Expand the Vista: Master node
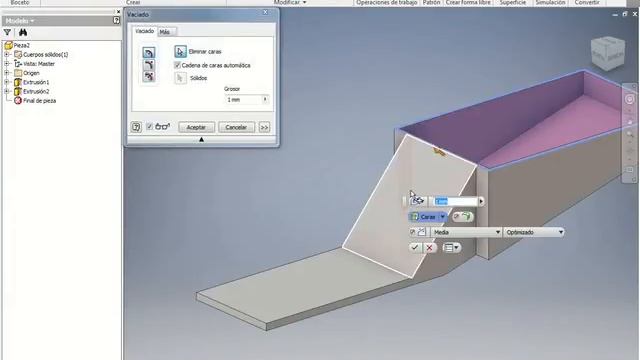The height and width of the screenshot is (360, 640). coord(7,64)
